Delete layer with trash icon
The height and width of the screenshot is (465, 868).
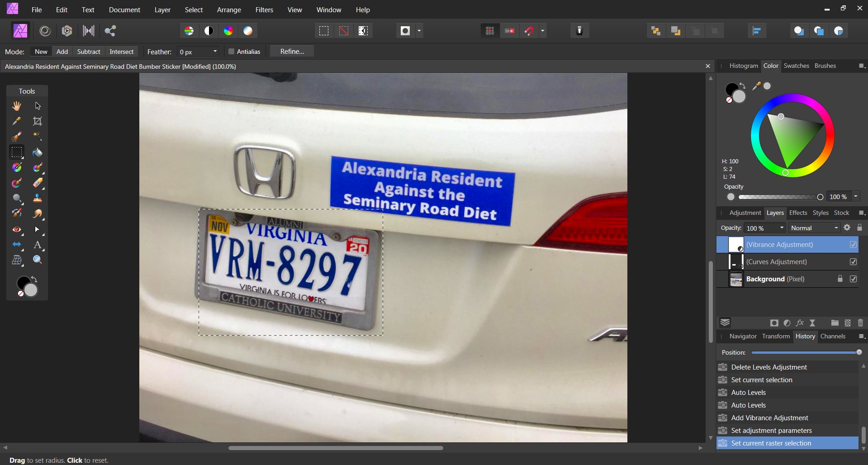point(860,323)
